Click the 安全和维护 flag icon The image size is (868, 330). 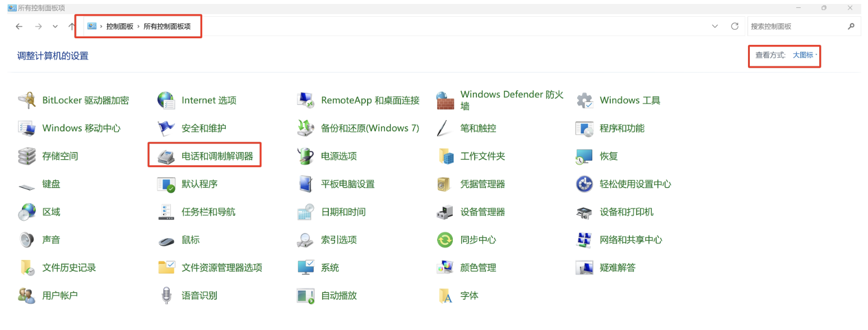(x=166, y=128)
